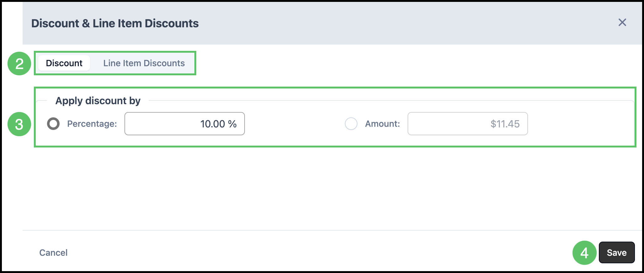644x273 pixels.
Task: Select the Percentage radio button
Action: click(x=53, y=124)
